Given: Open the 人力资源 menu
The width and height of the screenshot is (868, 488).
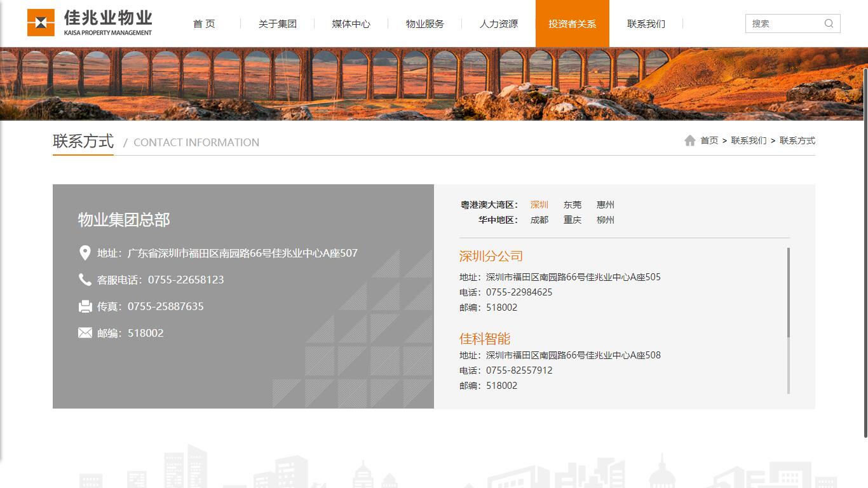Looking at the screenshot, I should pyautogui.click(x=498, y=24).
